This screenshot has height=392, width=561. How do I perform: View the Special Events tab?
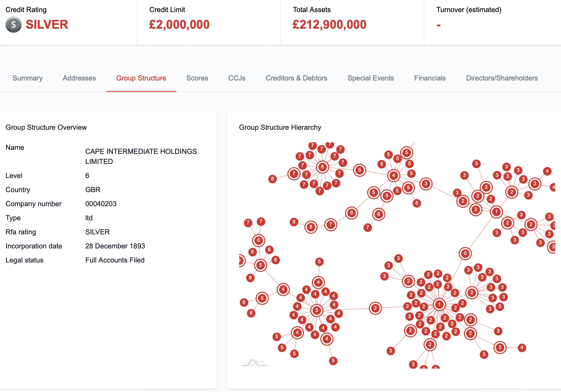pyautogui.click(x=370, y=78)
